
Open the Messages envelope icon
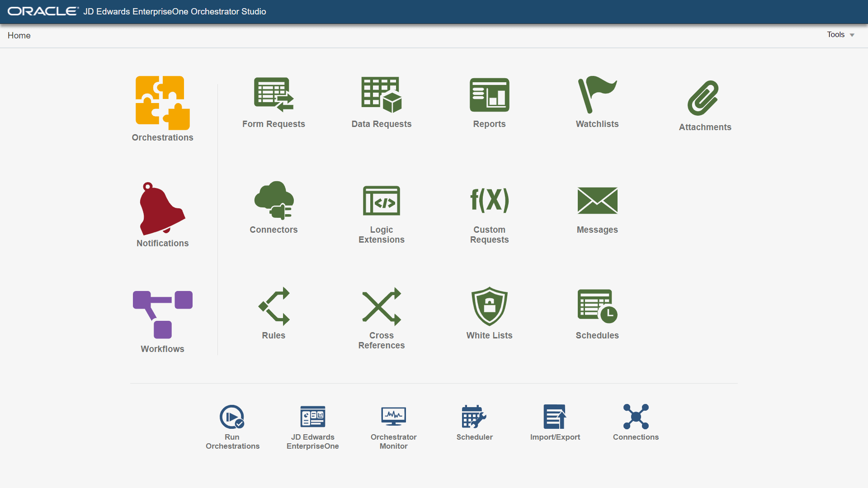597,201
